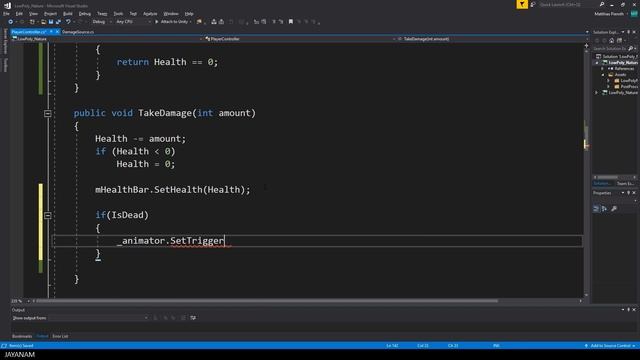Click the Save file icon
Screen dimensions: 640x360
click(51, 22)
